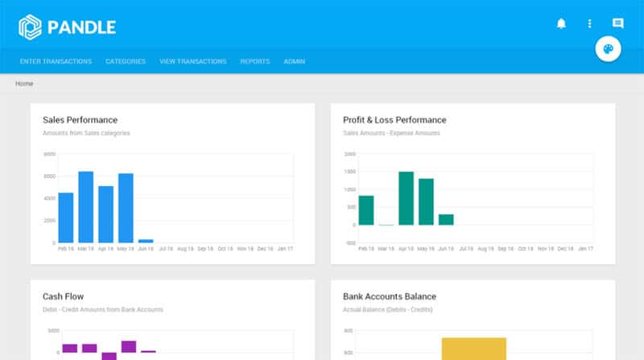This screenshot has height=360, width=644.
Task: Click the palette theme button
Action: (x=608, y=50)
